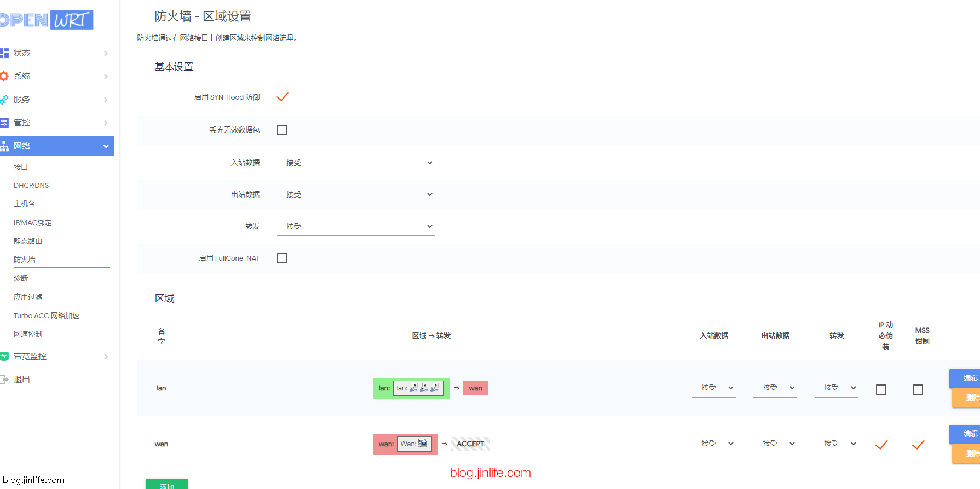Screen dimensions: 980x489
Task: Open the 接口 submenu item
Action: 21,167
